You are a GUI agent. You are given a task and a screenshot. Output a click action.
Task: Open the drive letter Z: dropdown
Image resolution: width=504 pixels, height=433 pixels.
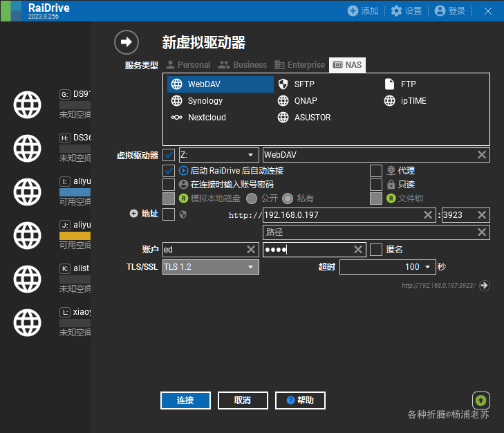(219, 155)
